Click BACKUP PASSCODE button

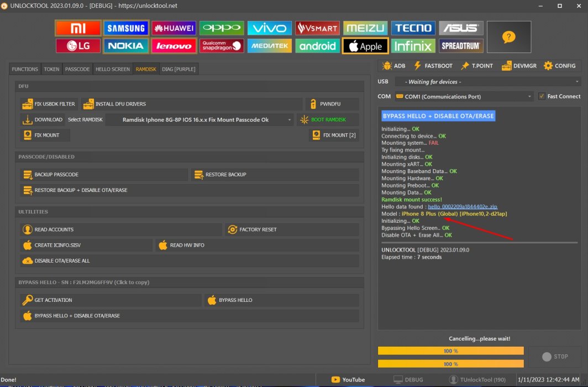click(104, 174)
